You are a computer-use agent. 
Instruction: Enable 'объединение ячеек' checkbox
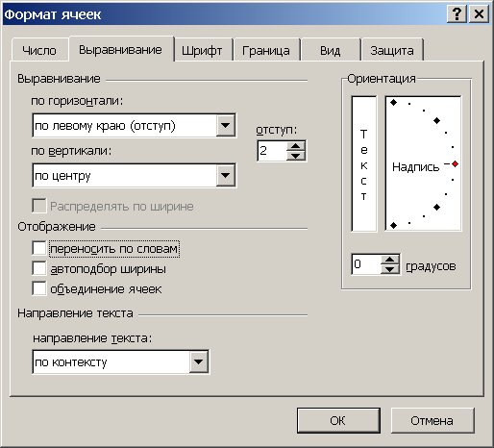tap(39, 288)
